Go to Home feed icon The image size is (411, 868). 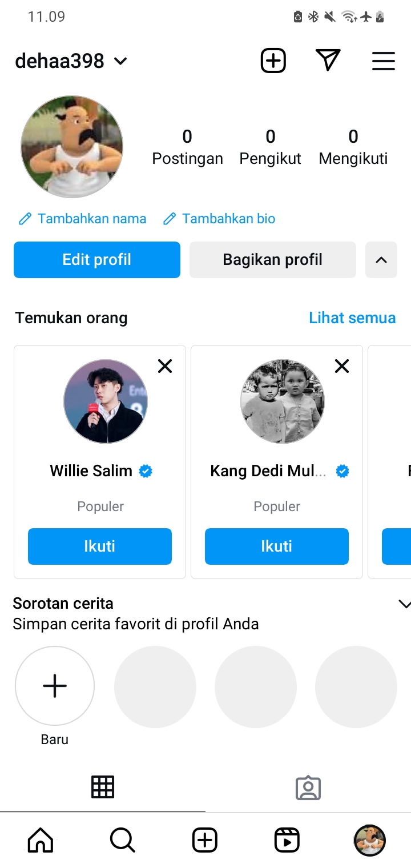[41, 840]
